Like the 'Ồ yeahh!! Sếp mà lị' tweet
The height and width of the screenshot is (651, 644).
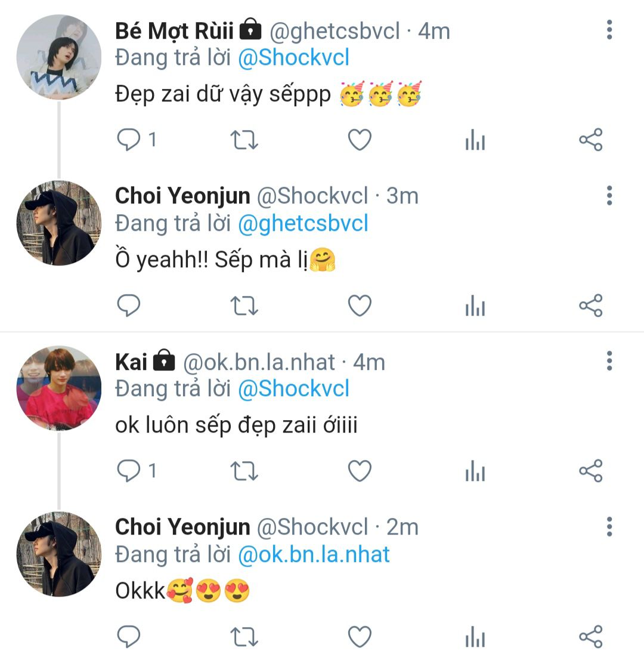point(360,306)
